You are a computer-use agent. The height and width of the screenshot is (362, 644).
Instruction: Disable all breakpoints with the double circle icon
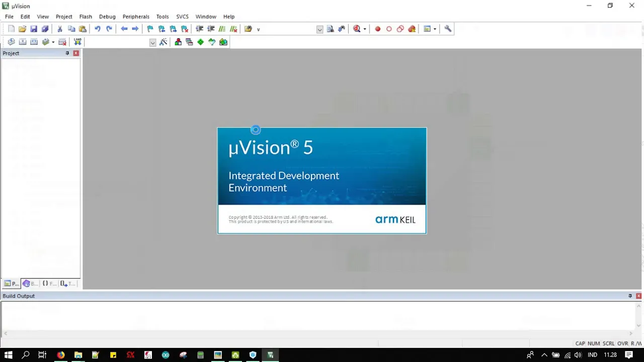click(x=400, y=29)
